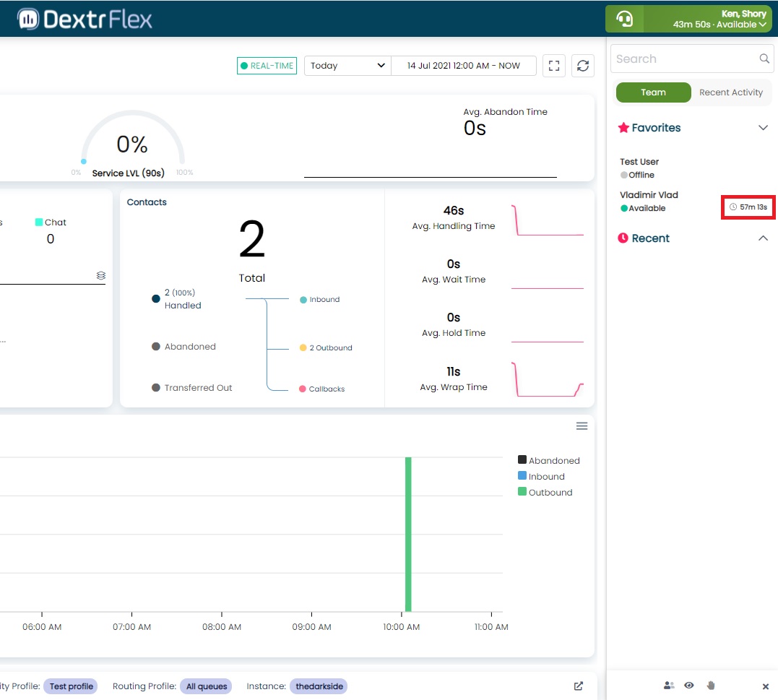Open the external link icon in the footer

coord(579,686)
